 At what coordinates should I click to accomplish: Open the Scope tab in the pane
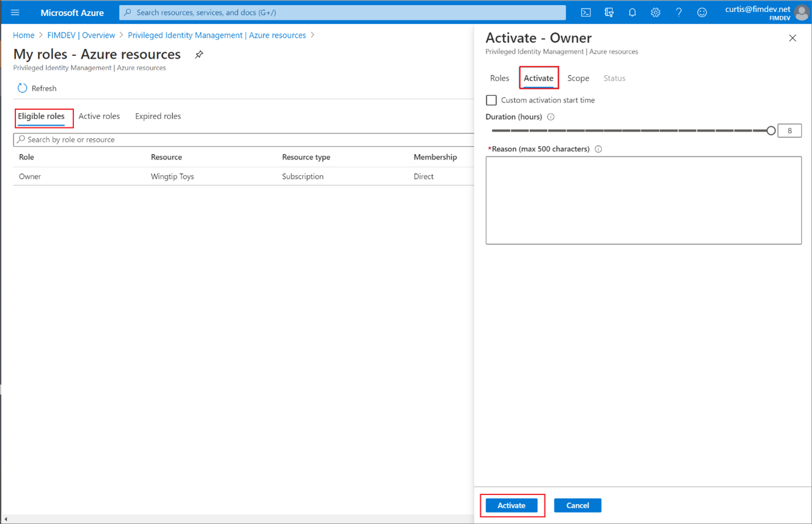coord(578,78)
